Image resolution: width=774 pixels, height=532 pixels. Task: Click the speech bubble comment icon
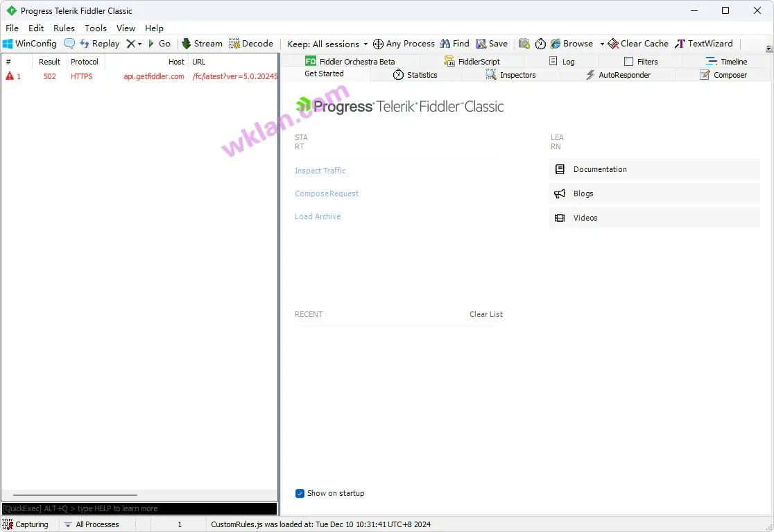[x=69, y=44]
